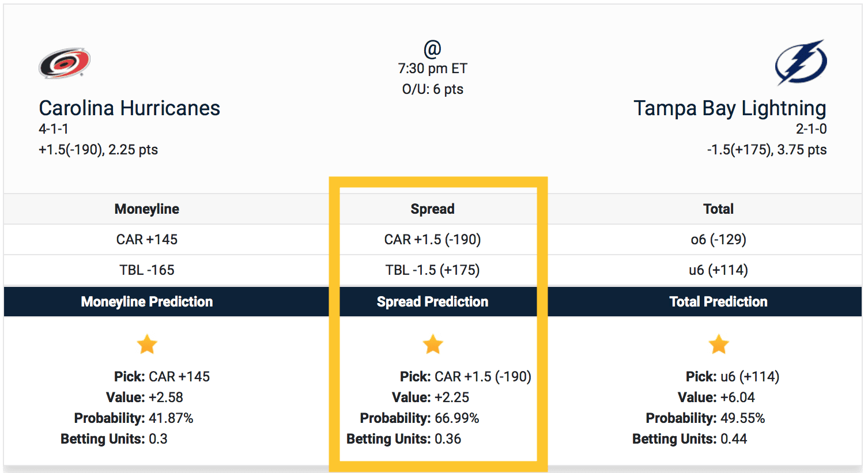Screen dimensions: 868x473
Task: Click the Moneyline Prediction star icon
Action: coord(147,345)
